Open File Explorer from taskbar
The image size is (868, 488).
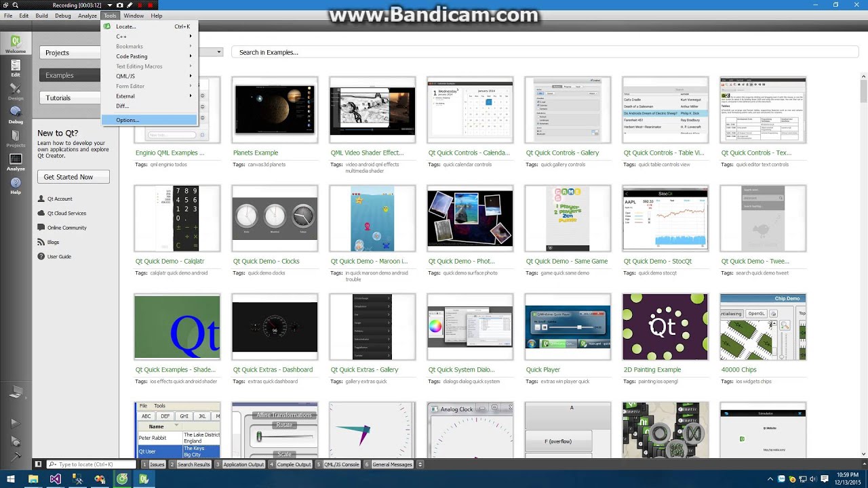[33, 479]
